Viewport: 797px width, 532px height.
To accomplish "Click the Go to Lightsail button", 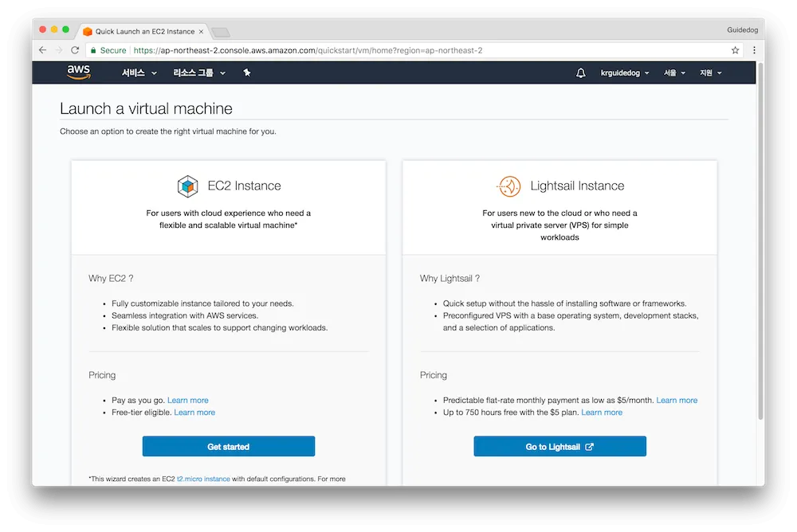I will pyautogui.click(x=559, y=446).
